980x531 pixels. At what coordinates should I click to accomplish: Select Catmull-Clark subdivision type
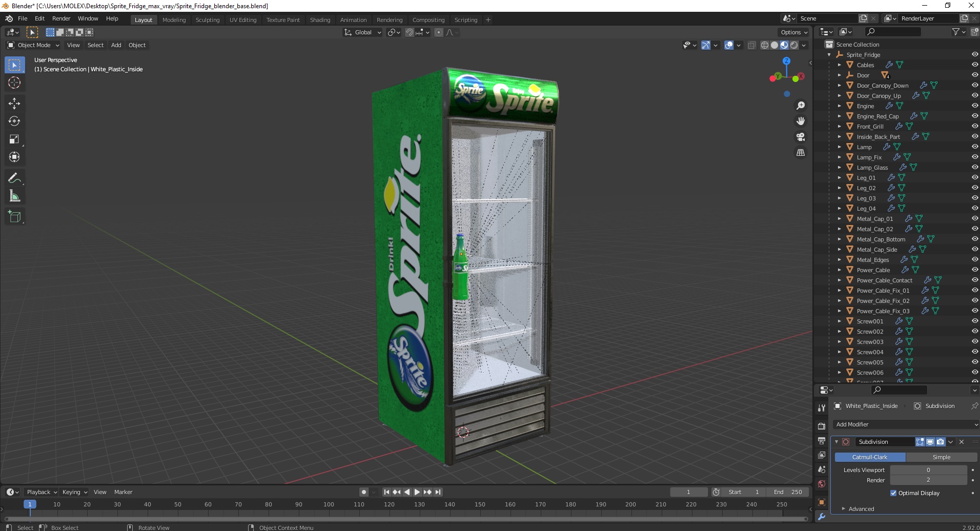pos(870,457)
